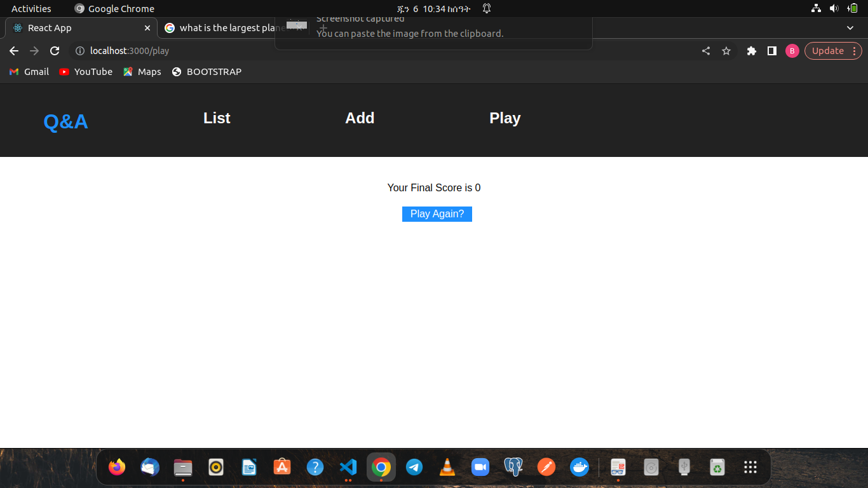Open the Ubuntu app grid
Viewport: 868px width, 488px height.
750,467
